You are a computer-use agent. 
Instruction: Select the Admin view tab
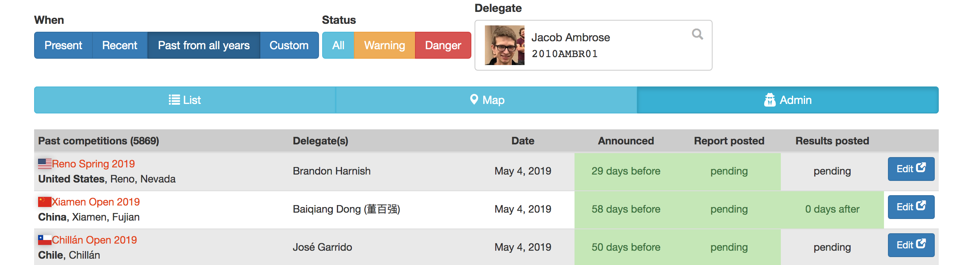coord(788,100)
